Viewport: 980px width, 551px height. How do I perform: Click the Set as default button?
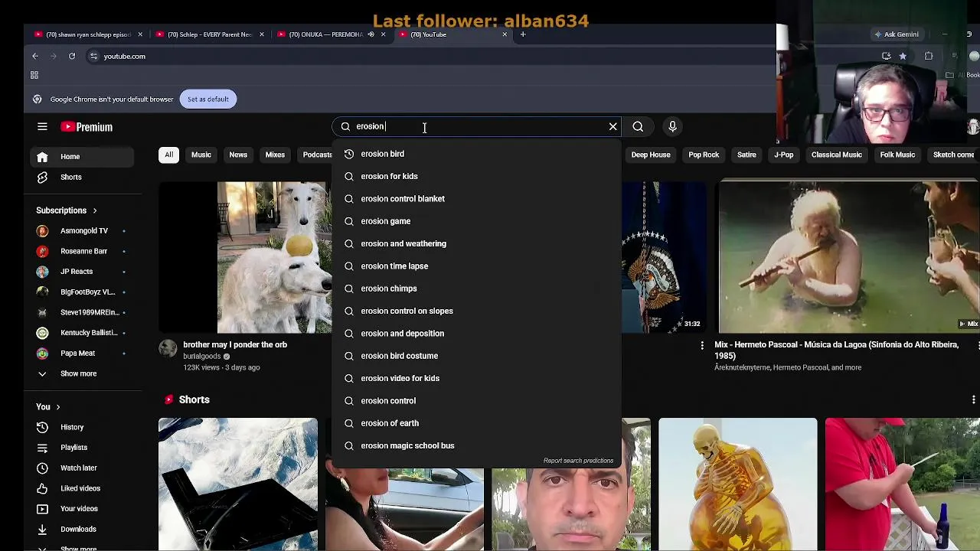(207, 99)
